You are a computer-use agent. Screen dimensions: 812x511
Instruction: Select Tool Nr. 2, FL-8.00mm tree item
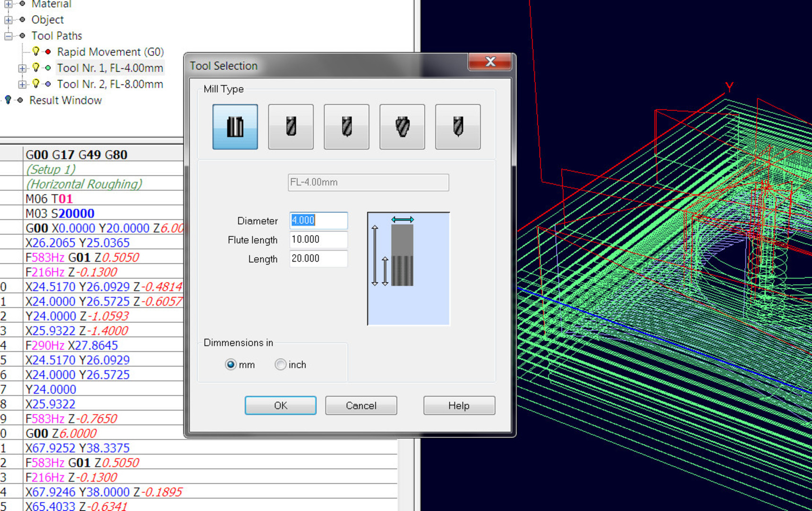click(x=110, y=84)
